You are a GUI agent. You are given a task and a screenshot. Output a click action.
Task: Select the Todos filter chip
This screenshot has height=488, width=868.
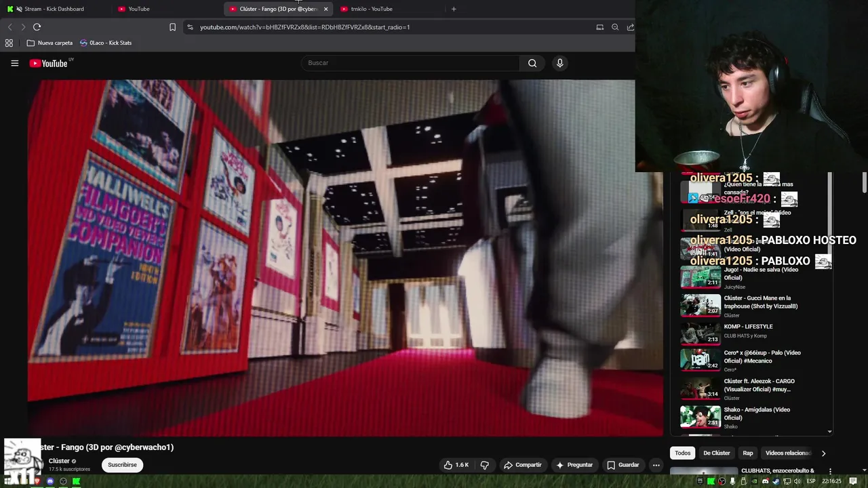coord(683,453)
